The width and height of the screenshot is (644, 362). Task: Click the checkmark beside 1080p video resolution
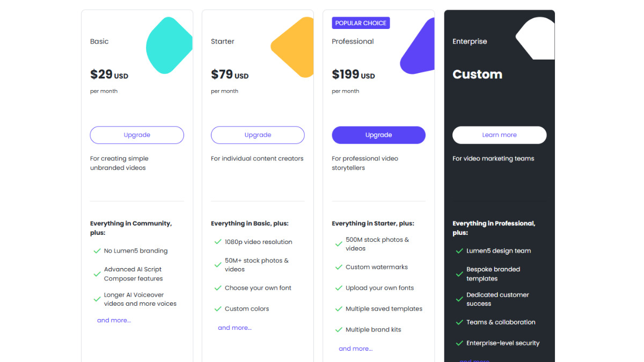(218, 242)
